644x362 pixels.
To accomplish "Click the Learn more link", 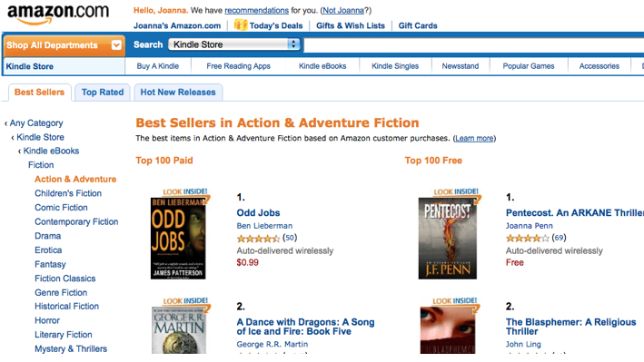I will pos(474,138).
